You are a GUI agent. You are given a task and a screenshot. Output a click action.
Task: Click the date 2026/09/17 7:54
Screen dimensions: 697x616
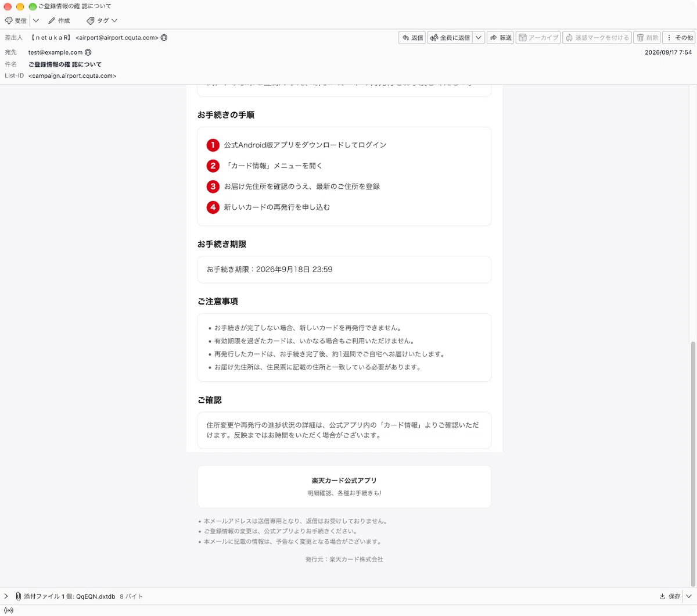coord(668,52)
